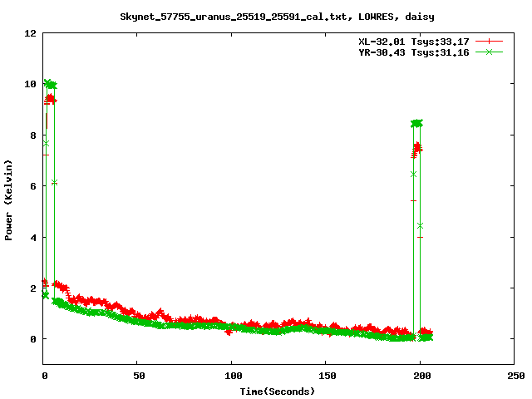Click the Time(Seconds) x-axis label
Viewport: 532px width, 399px height.
277,392
